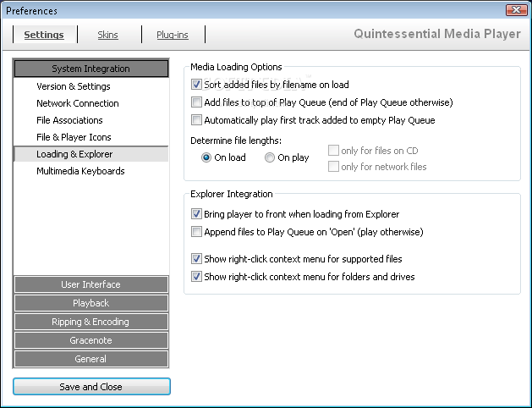
Task: Expand the General section
Action: (91, 359)
